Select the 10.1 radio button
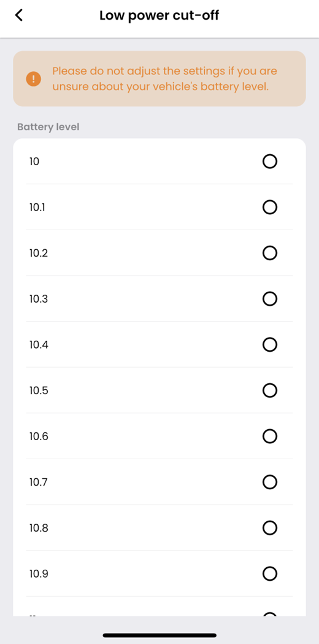 tap(270, 207)
